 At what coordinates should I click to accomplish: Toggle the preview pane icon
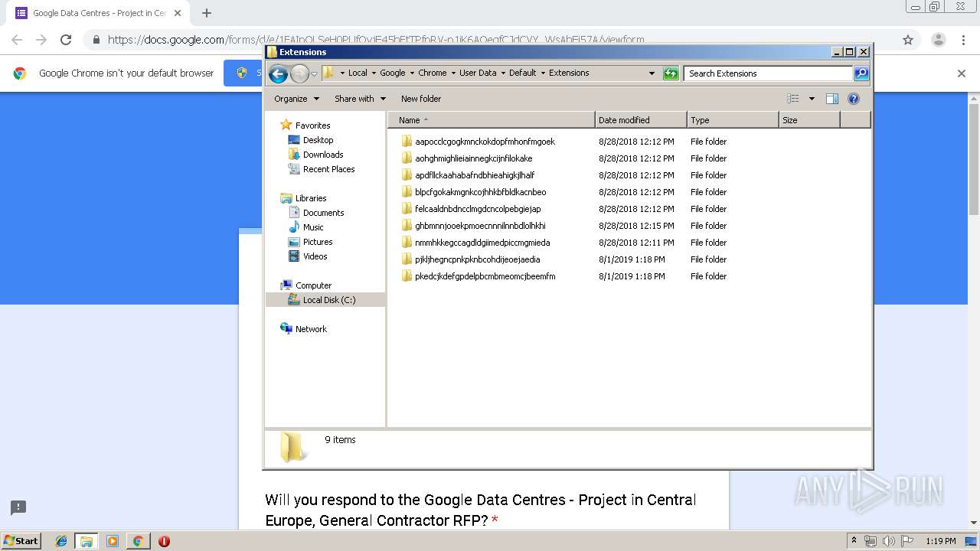pyautogui.click(x=832, y=99)
